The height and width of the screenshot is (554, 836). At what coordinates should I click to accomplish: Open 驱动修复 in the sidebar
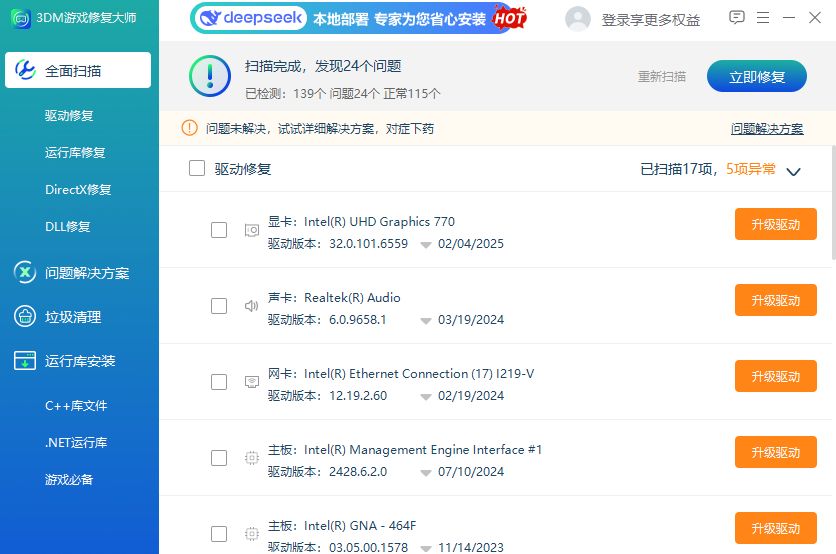coord(69,115)
